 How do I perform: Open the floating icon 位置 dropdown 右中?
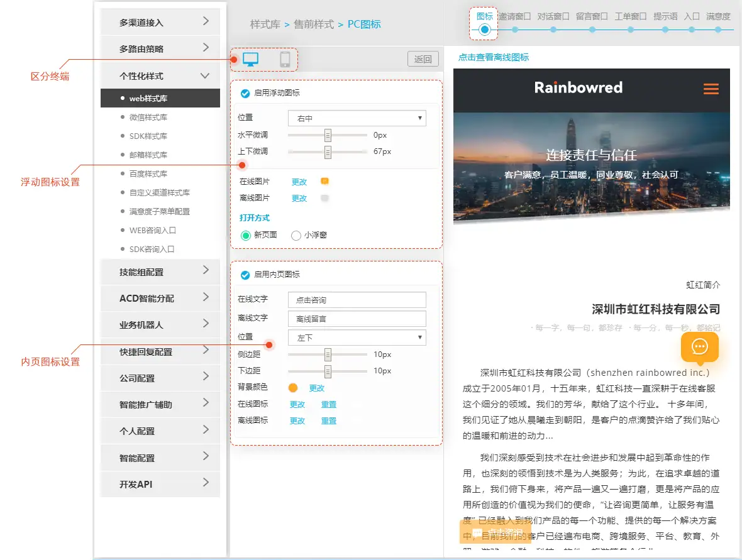click(x=357, y=118)
